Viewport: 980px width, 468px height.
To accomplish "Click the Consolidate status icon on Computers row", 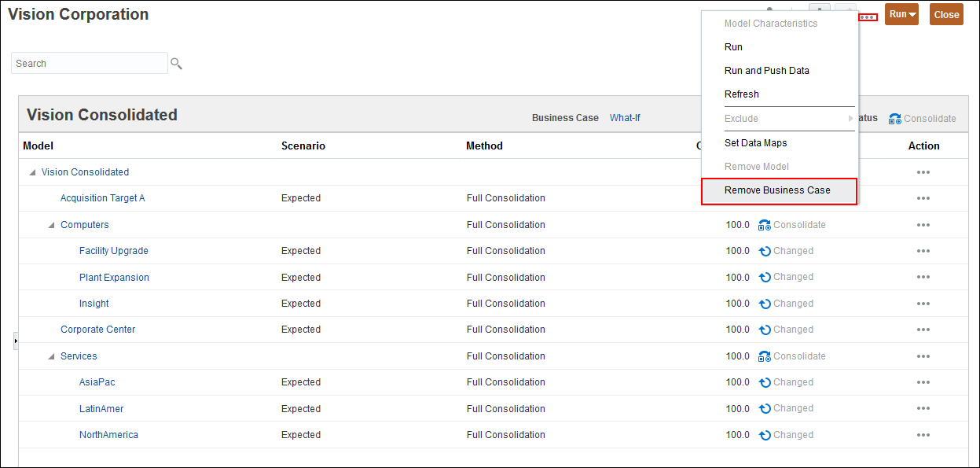I will [764, 224].
